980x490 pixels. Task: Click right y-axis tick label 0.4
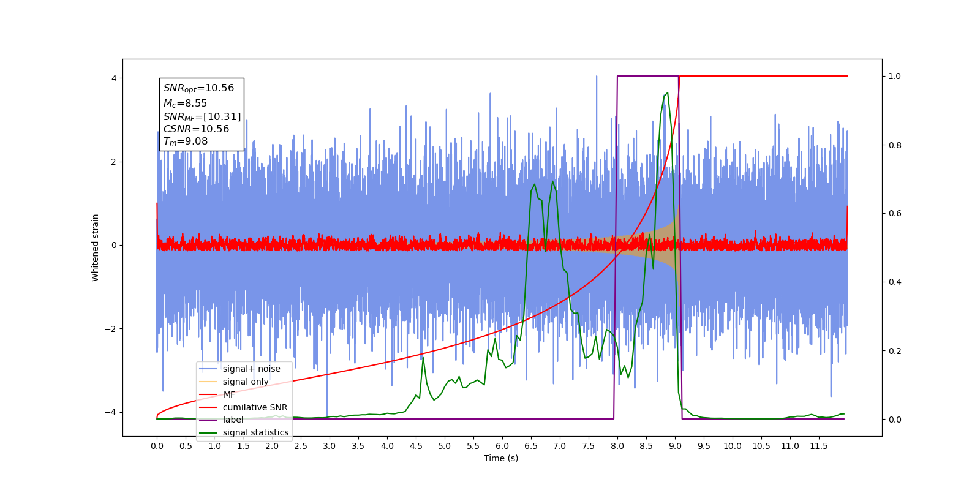click(x=895, y=282)
